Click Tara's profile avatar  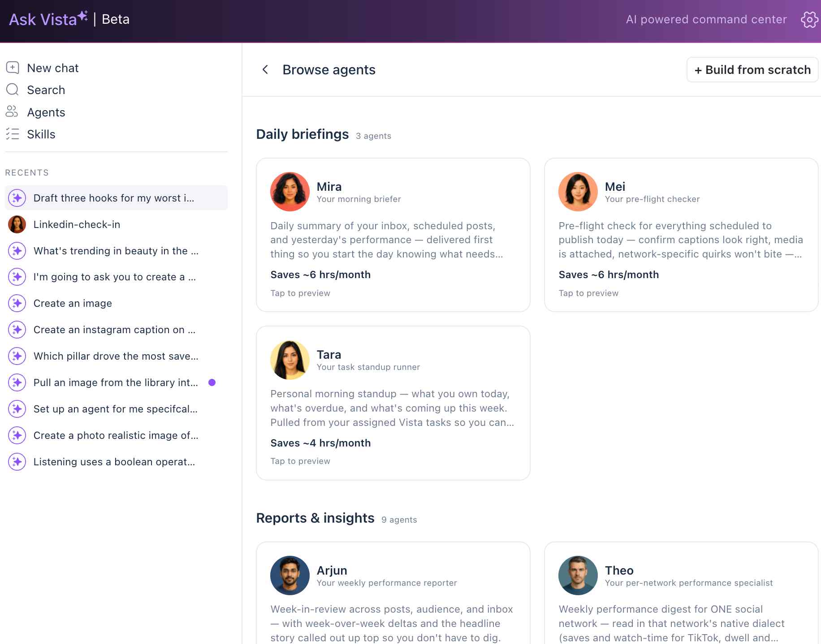pos(290,360)
